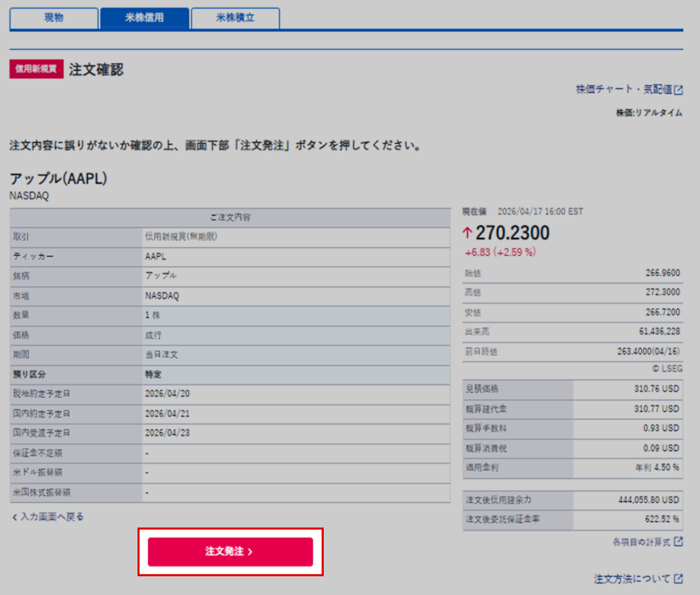Select the 米株信用 tab
Image resolution: width=700 pixels, height=595 pixels.
[x=144, y=18]
